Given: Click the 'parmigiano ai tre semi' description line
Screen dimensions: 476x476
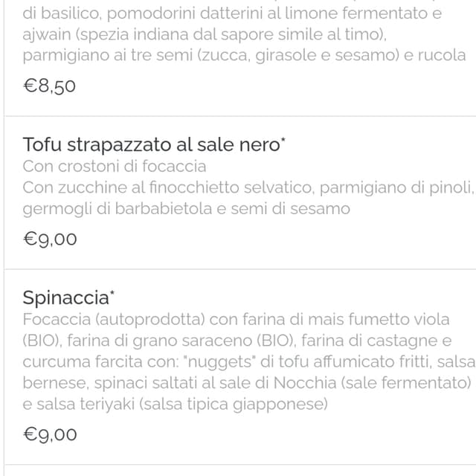Looking at the screenshot, I should click(245, 56).
